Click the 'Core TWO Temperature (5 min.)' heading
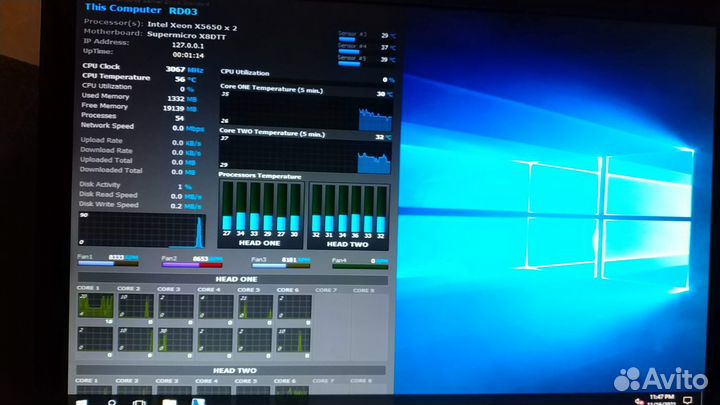 click(272, 132)
